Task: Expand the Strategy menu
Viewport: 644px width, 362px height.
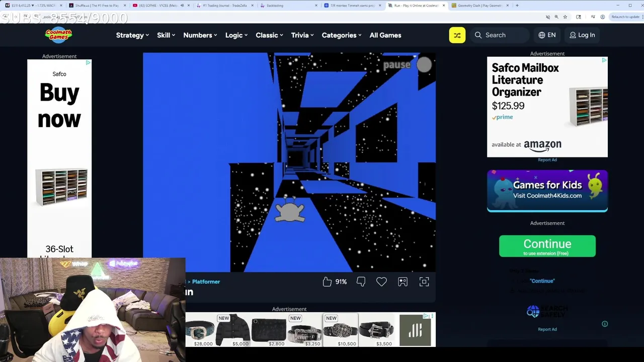Action: point(132,35)
